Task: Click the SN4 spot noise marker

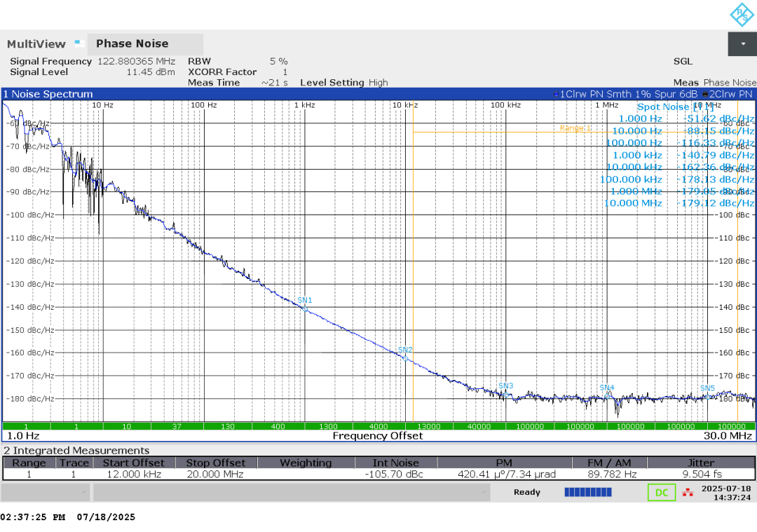Action: pos(607,396)
